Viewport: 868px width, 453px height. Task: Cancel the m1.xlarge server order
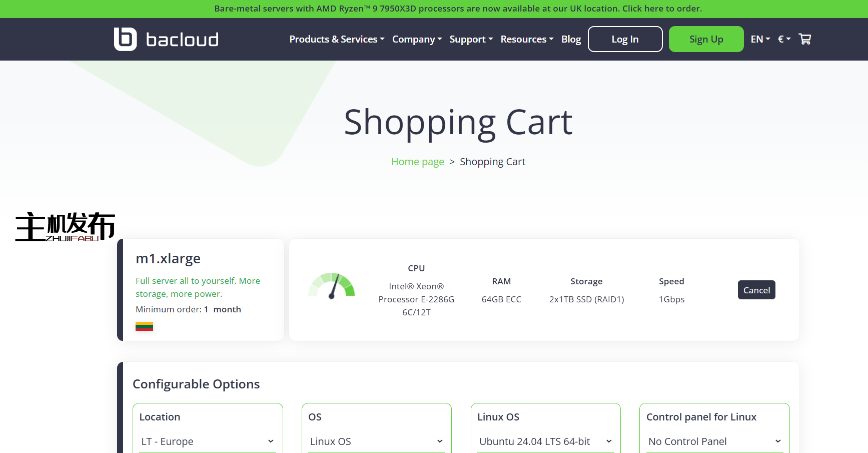tap(756, 290)
